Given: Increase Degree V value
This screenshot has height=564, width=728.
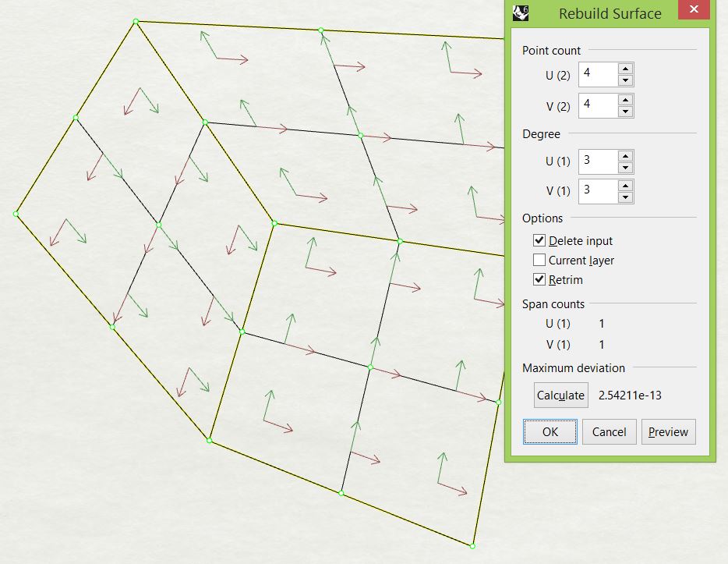Looking at the screenshot, I should pos(625,186).
